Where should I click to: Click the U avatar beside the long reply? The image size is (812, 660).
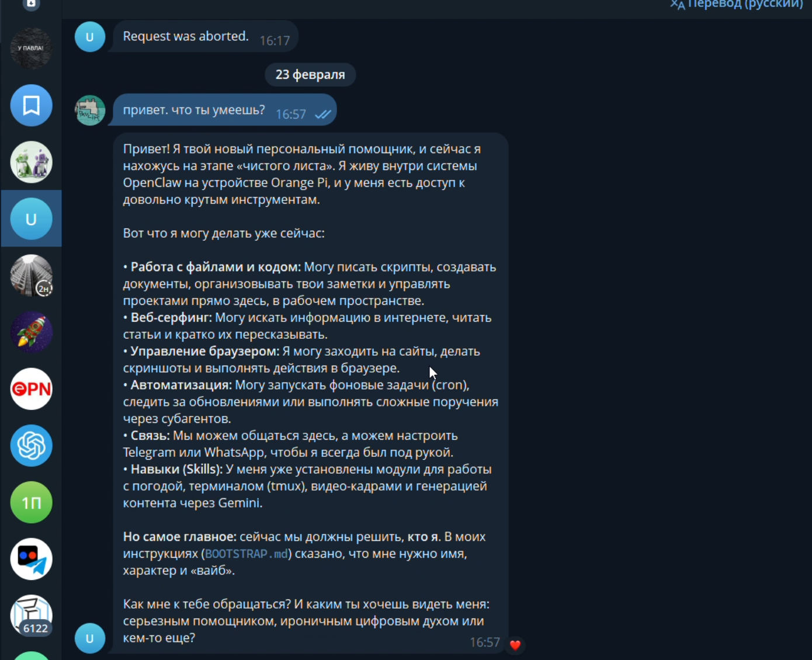tap(90, 638)
